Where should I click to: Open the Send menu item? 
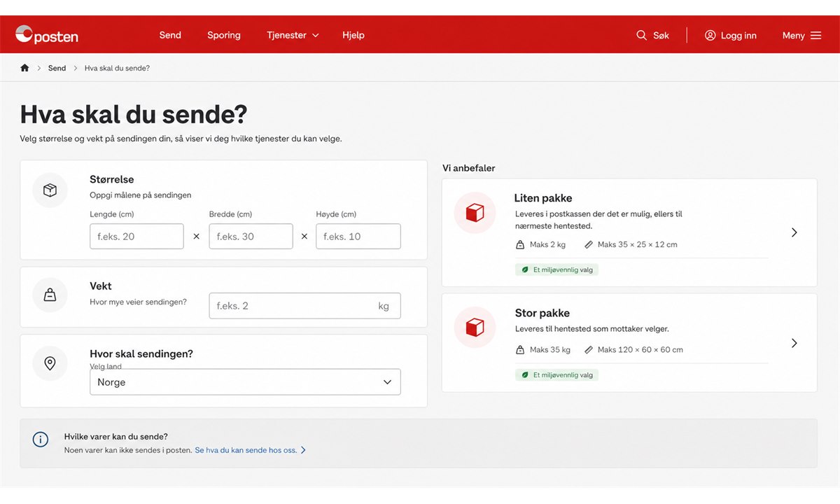[170, 35]
